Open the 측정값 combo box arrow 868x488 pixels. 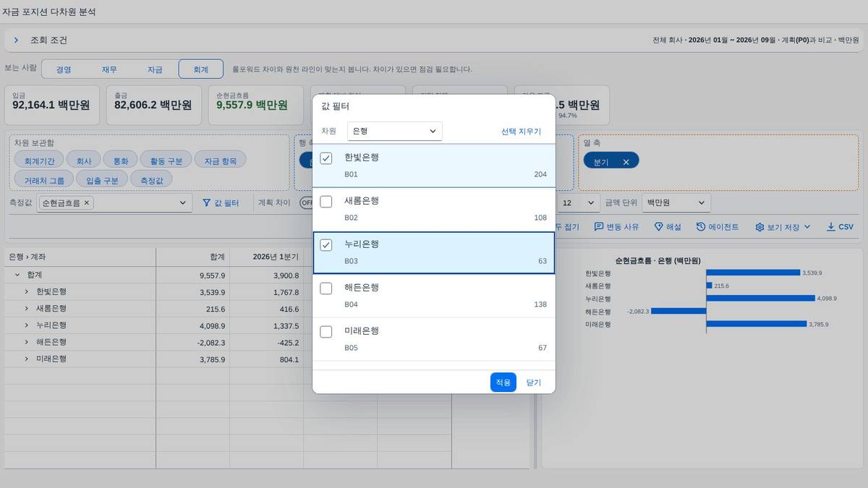183,203
